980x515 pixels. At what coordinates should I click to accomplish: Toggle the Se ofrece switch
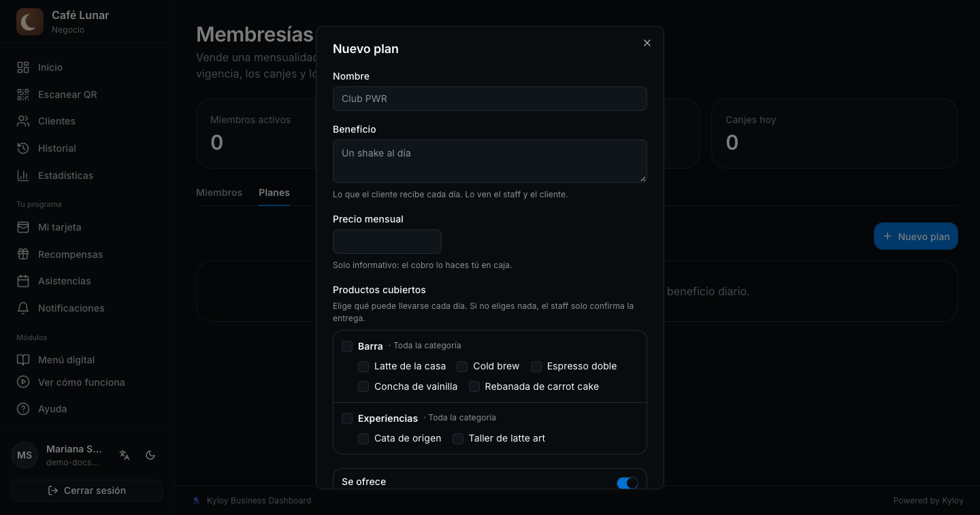627,483
